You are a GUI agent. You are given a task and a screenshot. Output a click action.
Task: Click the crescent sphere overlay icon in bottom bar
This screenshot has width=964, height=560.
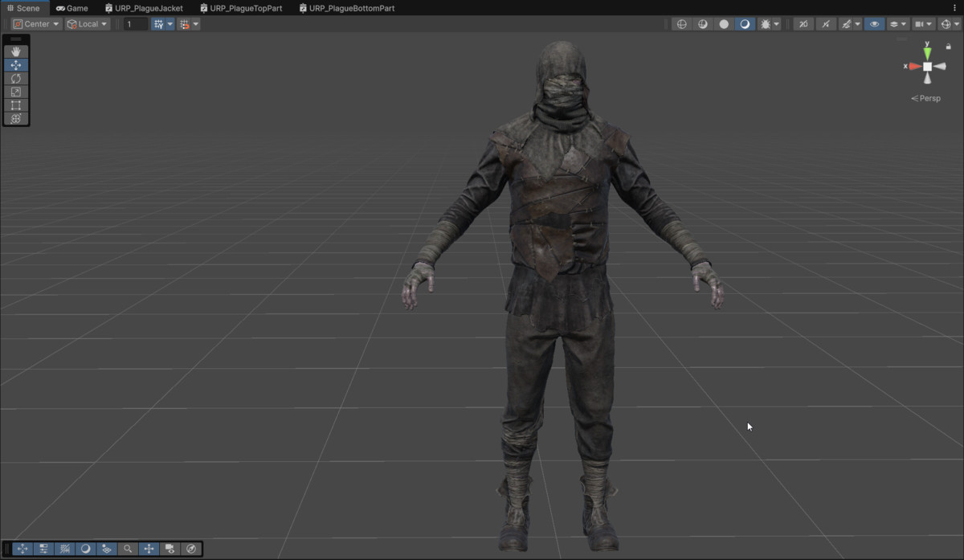[86, 549]
